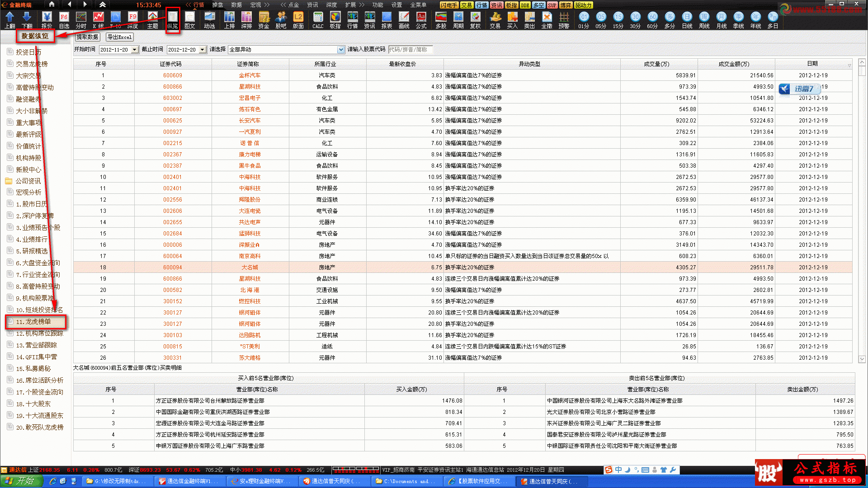Switch to 05分 five-minute period

pyautogui.click(x=601, y=20)
